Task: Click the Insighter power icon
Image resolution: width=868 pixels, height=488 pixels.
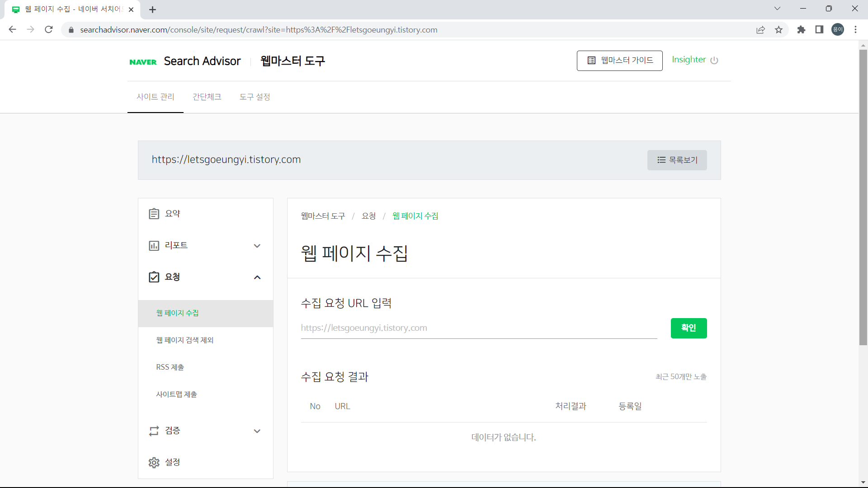Action: tap(715, 60)
